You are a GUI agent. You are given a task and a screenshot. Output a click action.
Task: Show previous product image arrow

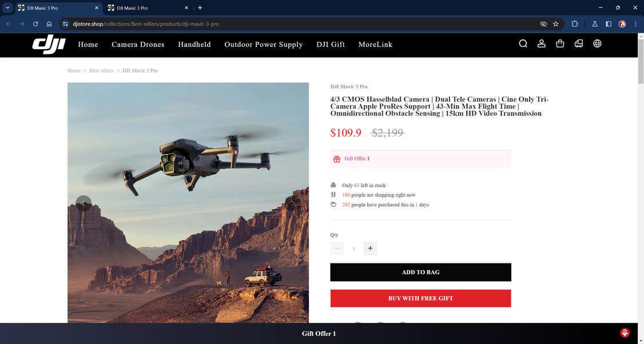84,203
